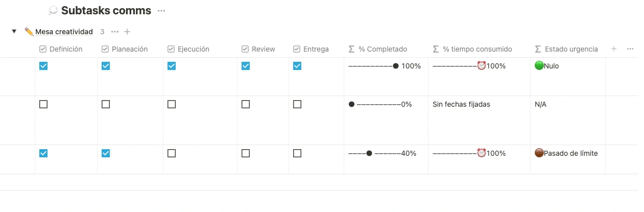
Task: Open the Subtasks comms options ellipsis
Action: (x=161, y=11)
